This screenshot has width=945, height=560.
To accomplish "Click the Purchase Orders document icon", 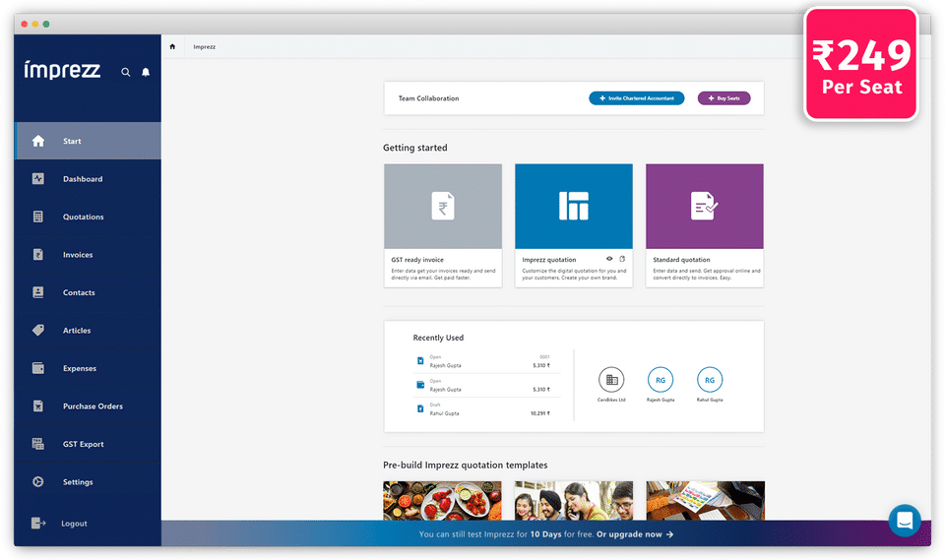I will [x=38, y=405].
